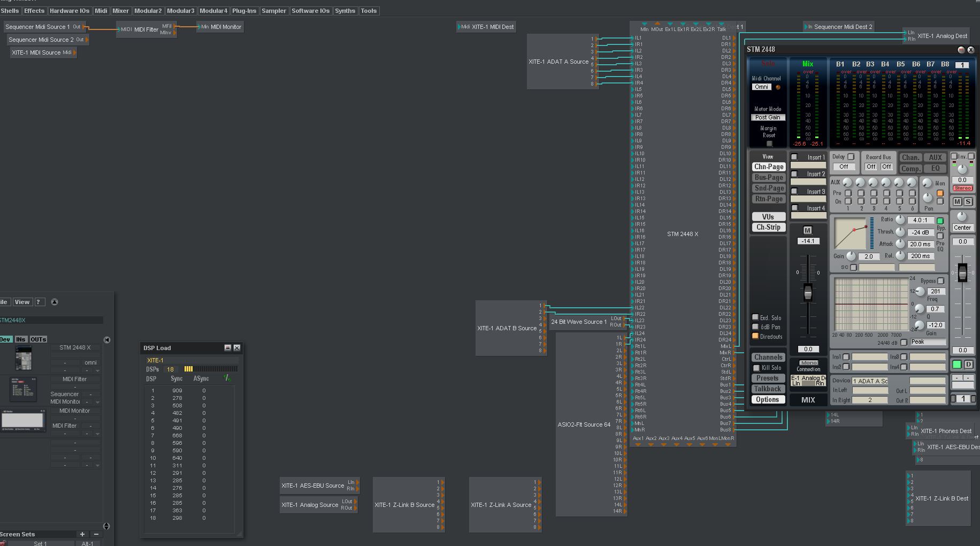Viewport: 980px width, 546px height.
Task: Toggle the compressor Byp. green button
Action: tap(940, 221)
